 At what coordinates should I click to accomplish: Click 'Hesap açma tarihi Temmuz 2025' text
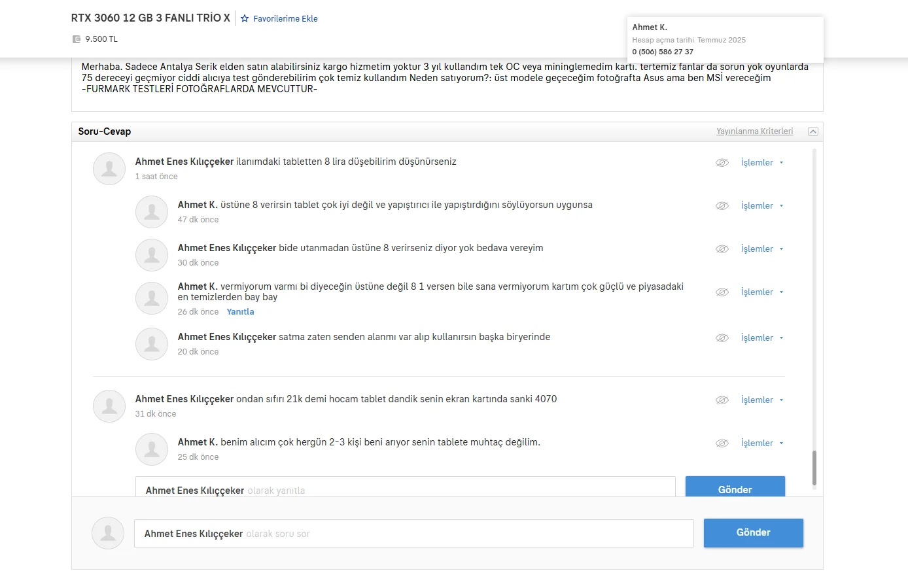click(689, 40)
